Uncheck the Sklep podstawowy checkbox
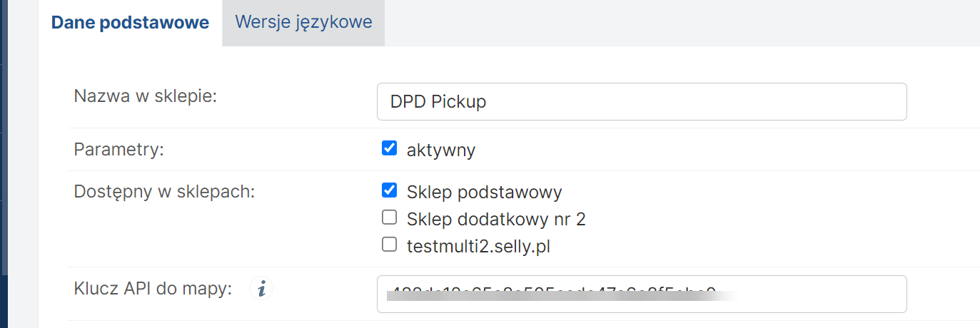Screen dimensions: 980x328 click(389, 190)
